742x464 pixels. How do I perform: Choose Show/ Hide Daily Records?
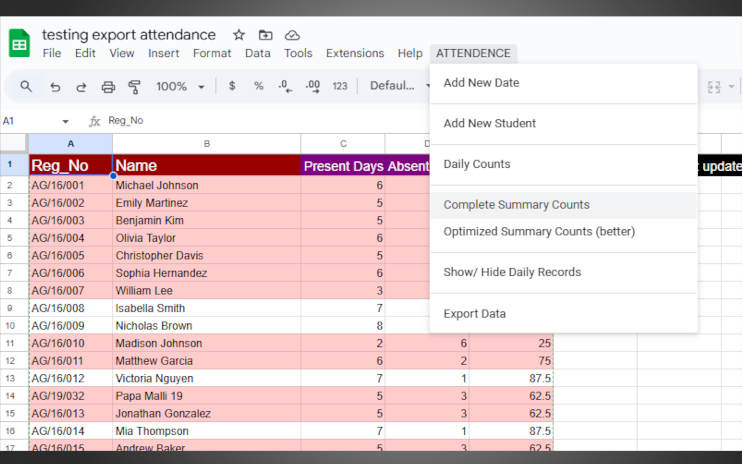coord(563,272)
